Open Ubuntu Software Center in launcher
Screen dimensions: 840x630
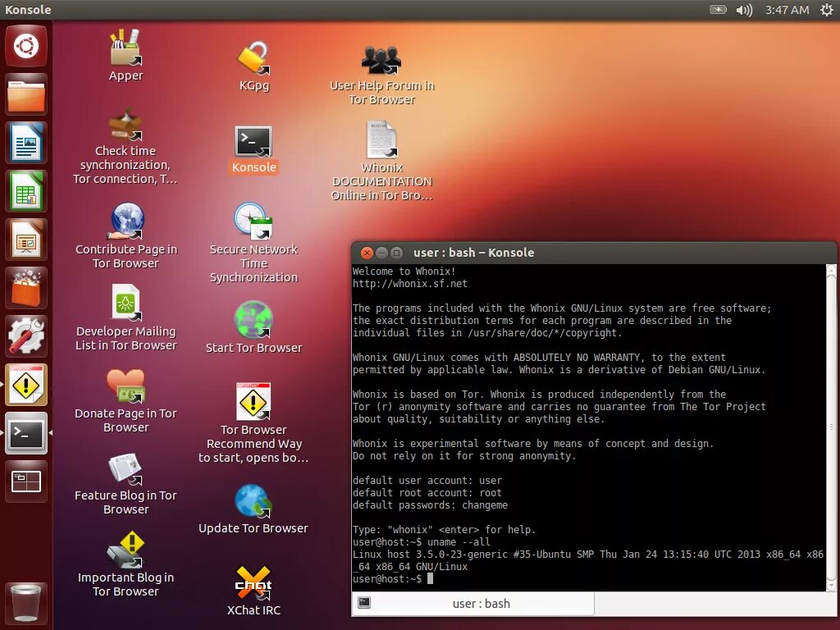point(26,288)
